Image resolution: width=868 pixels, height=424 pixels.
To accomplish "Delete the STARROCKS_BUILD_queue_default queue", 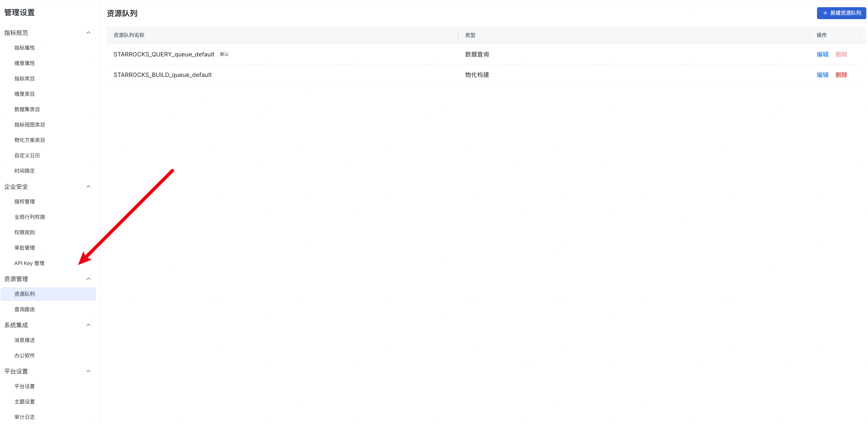I will pyautogui.click(x=841, y=75).
